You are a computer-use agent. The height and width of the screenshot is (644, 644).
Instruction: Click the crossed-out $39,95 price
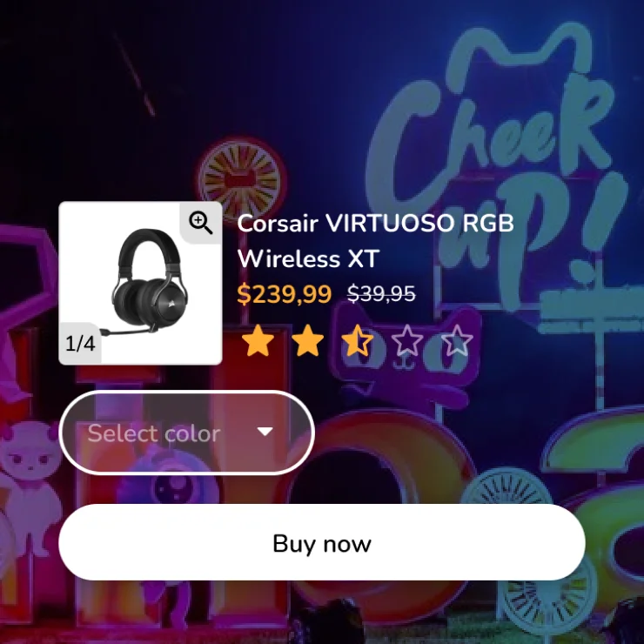click(x=381, y=294)
